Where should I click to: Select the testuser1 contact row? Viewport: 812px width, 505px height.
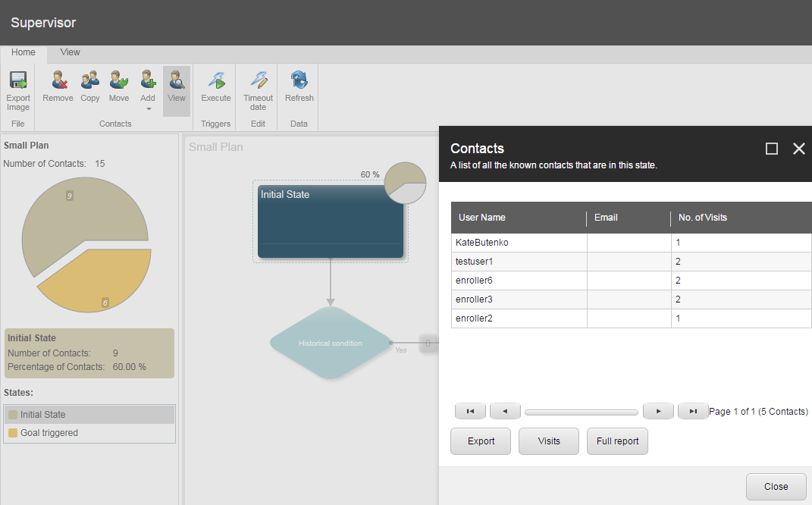click(475, 262)
